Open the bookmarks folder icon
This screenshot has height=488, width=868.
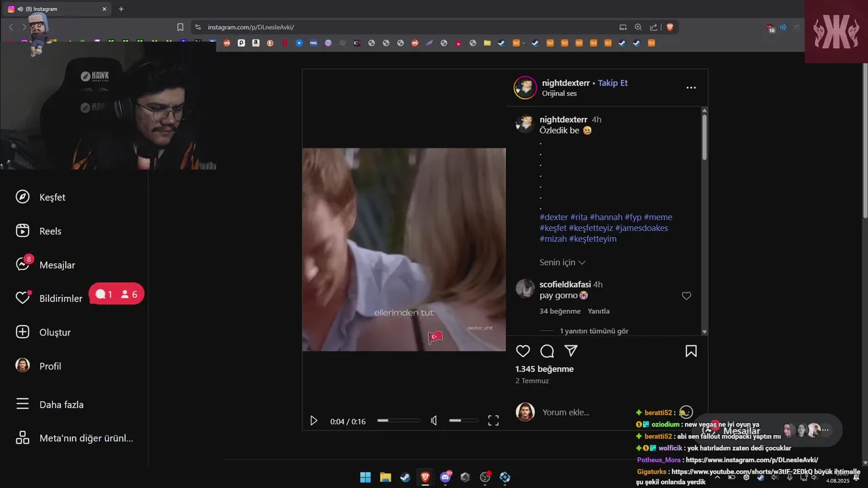(487, 43)
